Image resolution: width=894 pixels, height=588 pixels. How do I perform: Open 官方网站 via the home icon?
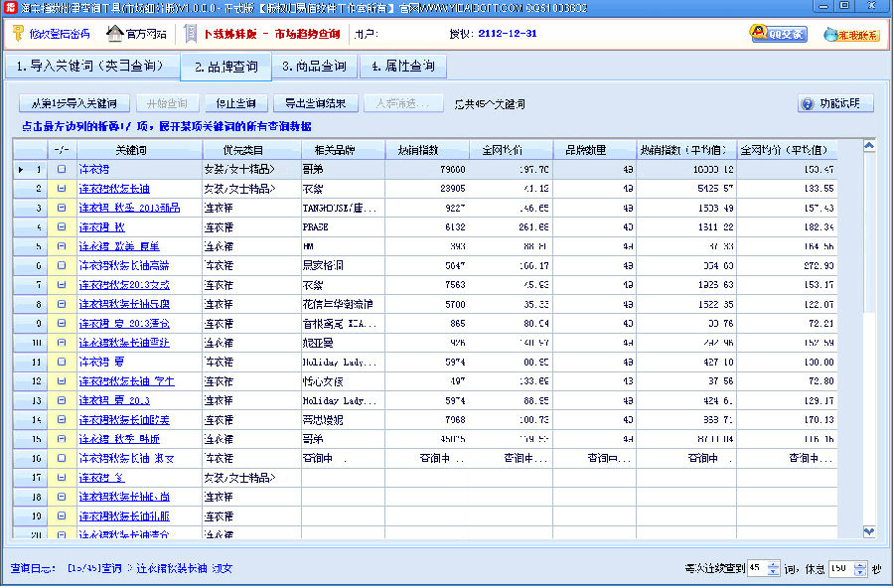[x=112, y=34]
